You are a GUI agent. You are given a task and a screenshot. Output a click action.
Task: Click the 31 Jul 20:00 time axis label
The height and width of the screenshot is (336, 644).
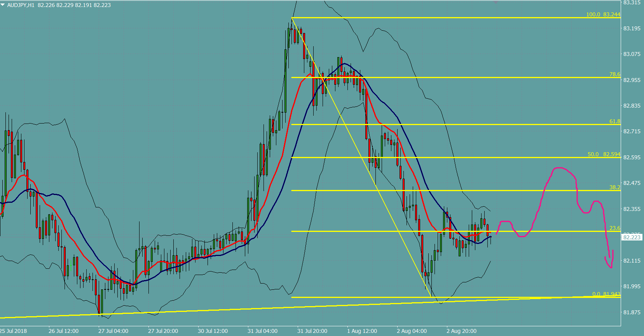(x=312, y=331)
